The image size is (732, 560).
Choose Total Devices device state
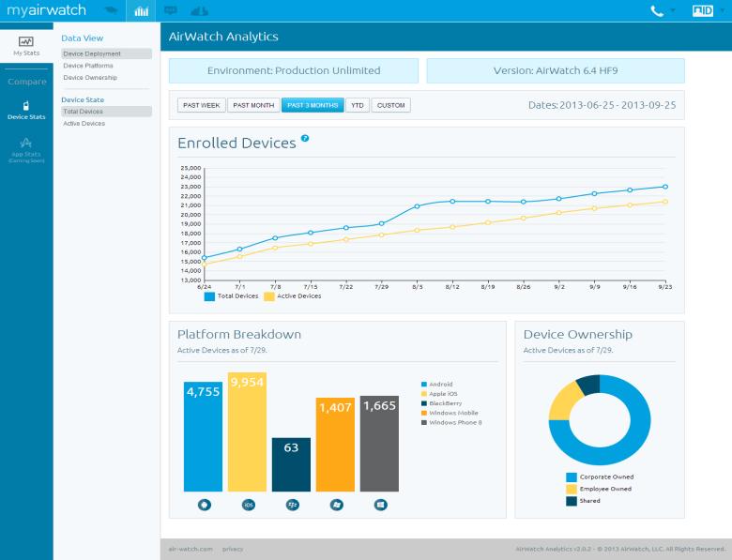(x=106, y=112)
